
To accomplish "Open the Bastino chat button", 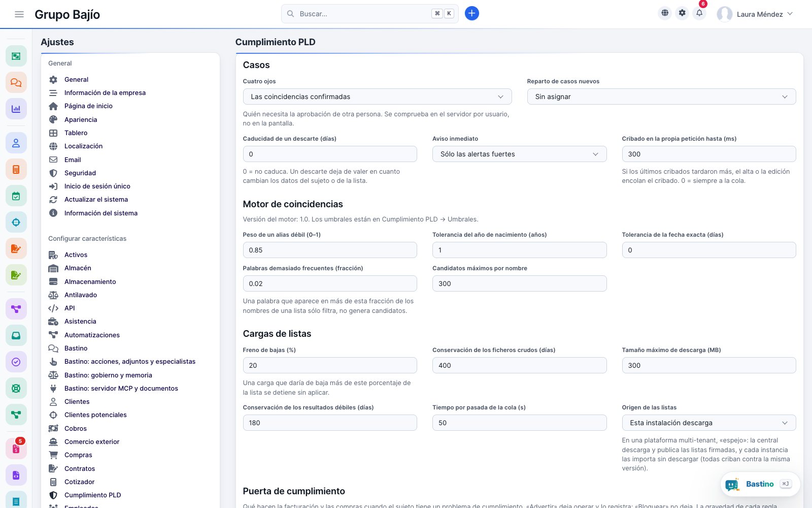I will 760,484.
